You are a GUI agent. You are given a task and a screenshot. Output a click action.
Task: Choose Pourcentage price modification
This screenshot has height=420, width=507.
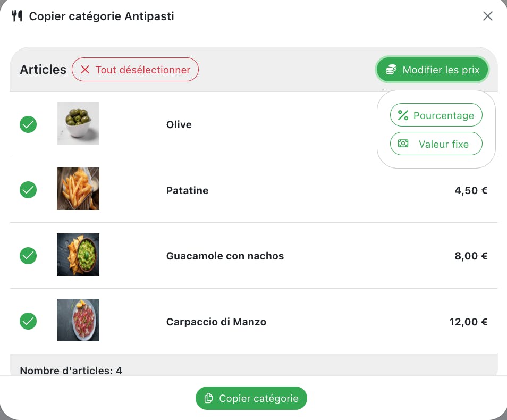tap(436, 115)
